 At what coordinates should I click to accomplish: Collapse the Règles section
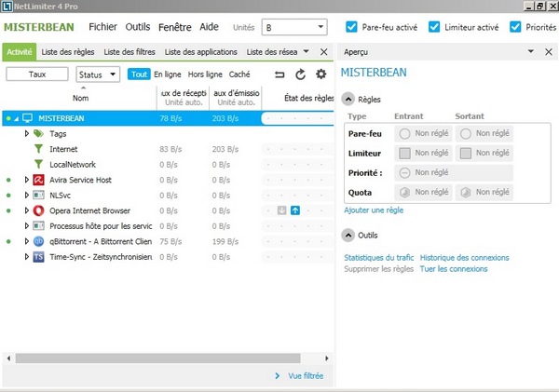coord(348,99)
